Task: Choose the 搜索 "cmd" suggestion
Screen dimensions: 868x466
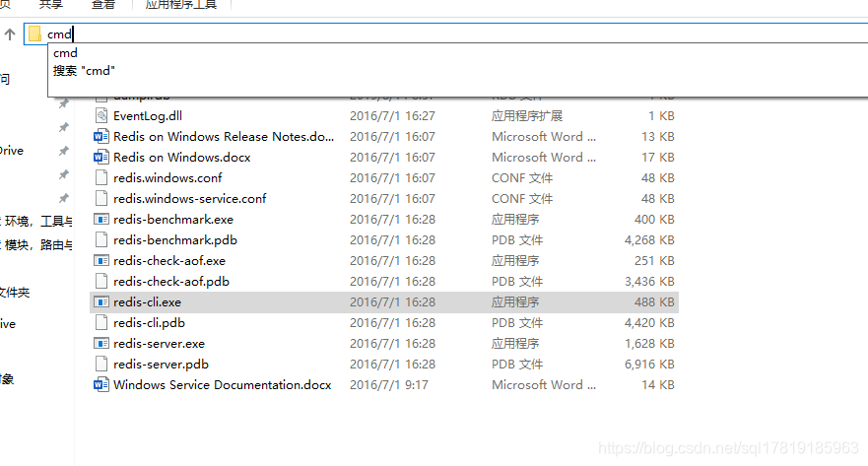Action: pos(84,71)
